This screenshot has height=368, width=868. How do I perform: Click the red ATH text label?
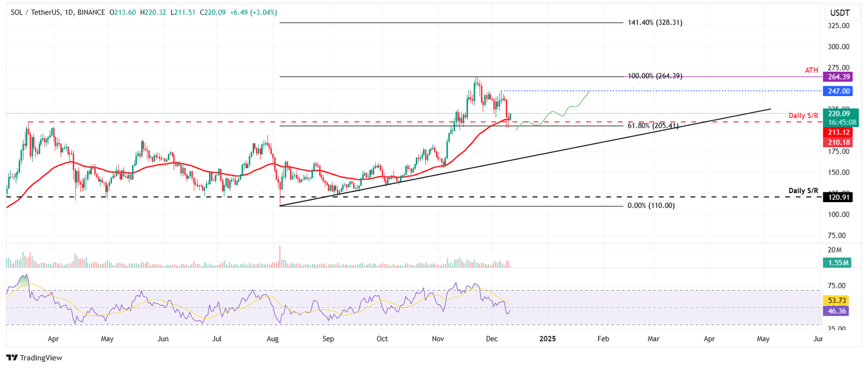tap(811, 69)
